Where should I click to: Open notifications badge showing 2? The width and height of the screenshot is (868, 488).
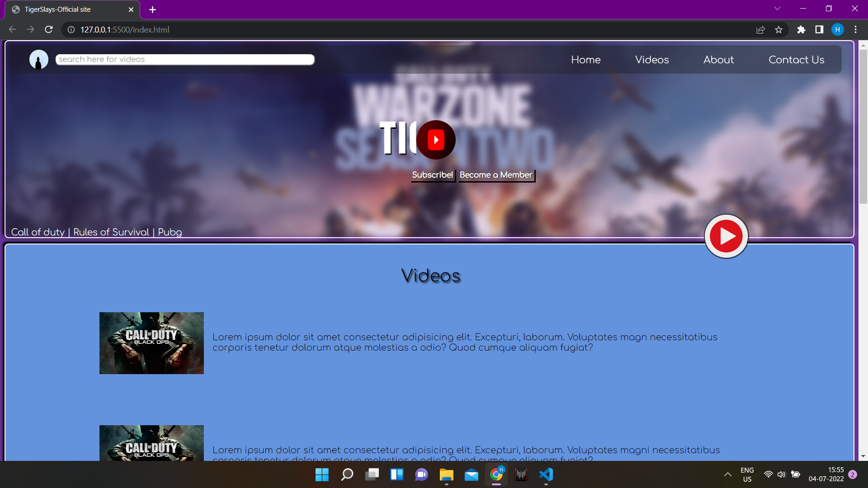tap(853, 474)
